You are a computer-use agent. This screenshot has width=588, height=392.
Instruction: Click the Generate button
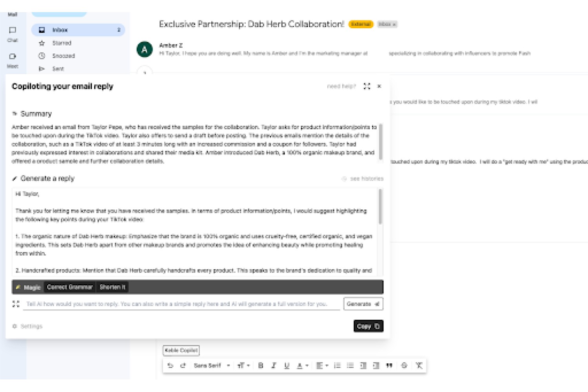pos(363,304)
